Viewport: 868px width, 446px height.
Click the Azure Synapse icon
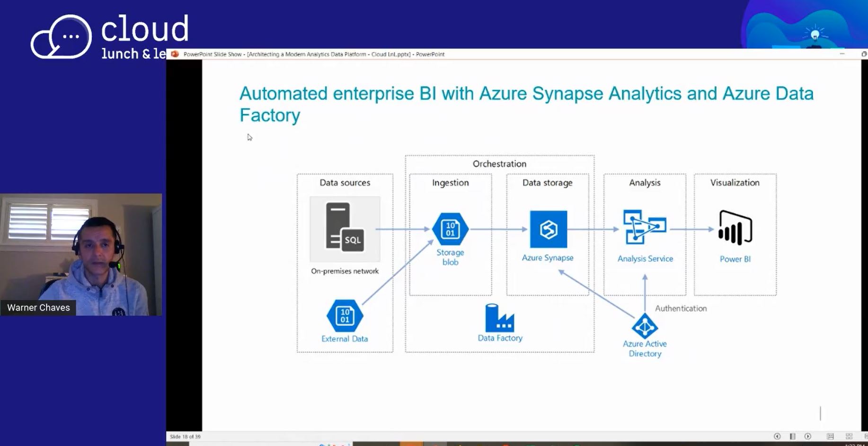pos(548,229)
